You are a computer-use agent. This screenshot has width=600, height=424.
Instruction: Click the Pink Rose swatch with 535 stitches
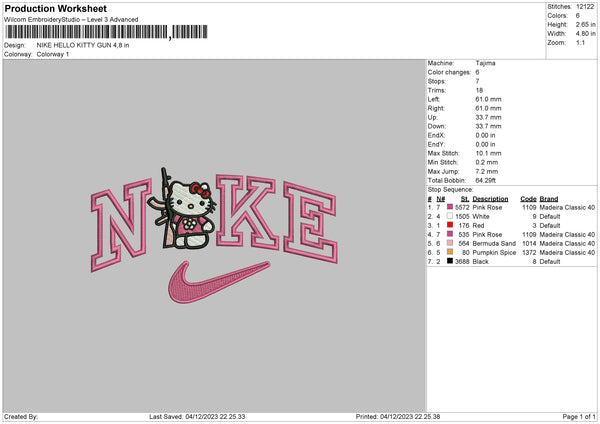(x=450, y=234)
